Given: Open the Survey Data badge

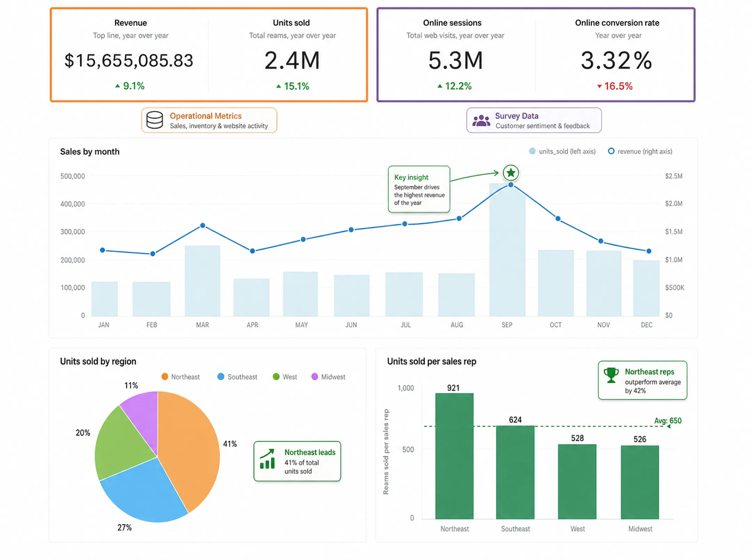Looking at the screenshot, I should click(x=534, y=120).
